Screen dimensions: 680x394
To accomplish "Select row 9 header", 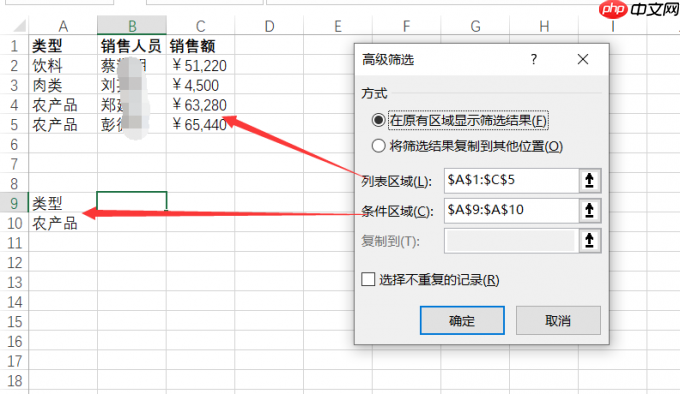I will [x=14, y=203].
